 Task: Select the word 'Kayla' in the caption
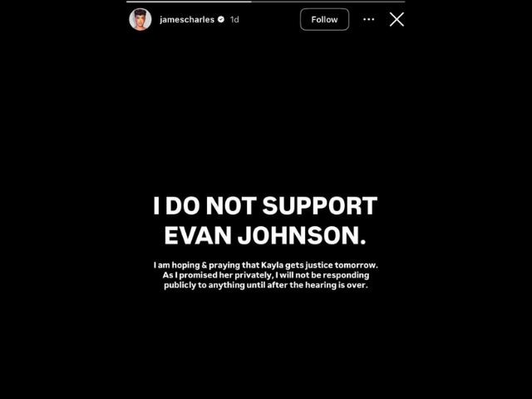(x=272, y=265)
